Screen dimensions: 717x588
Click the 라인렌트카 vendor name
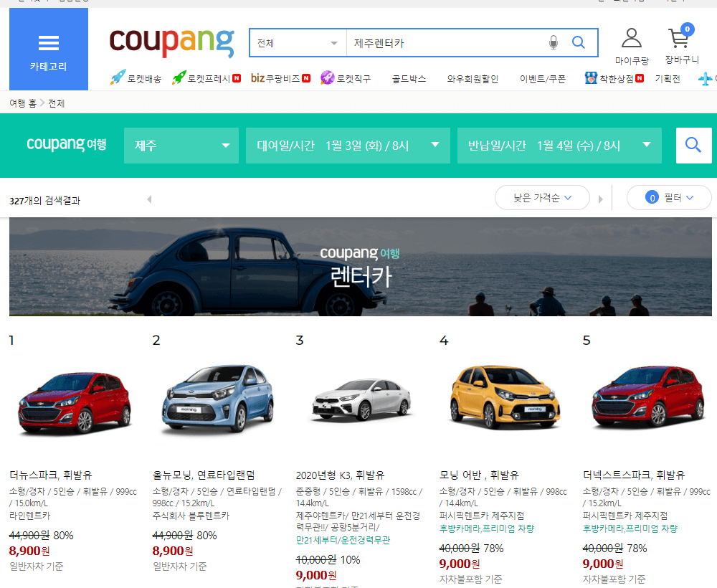tap(29, 516)
